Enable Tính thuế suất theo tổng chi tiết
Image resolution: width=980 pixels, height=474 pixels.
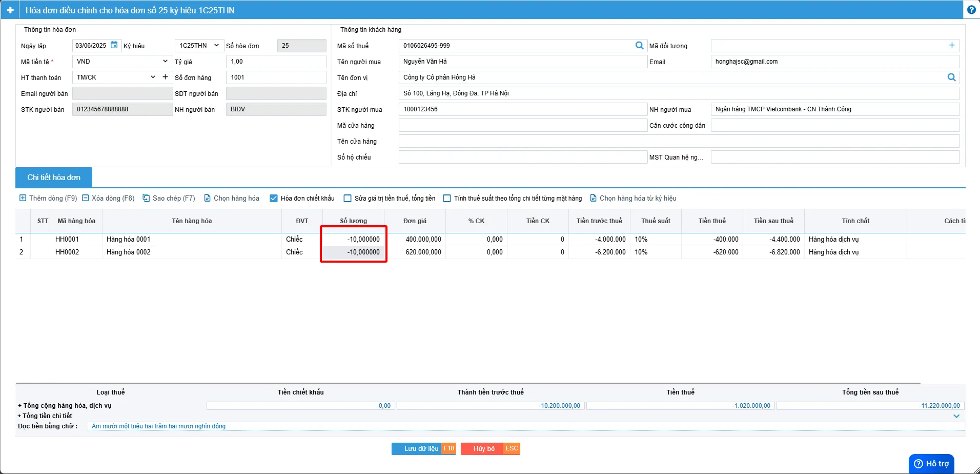pyautogui.click(x=447, y=199)
